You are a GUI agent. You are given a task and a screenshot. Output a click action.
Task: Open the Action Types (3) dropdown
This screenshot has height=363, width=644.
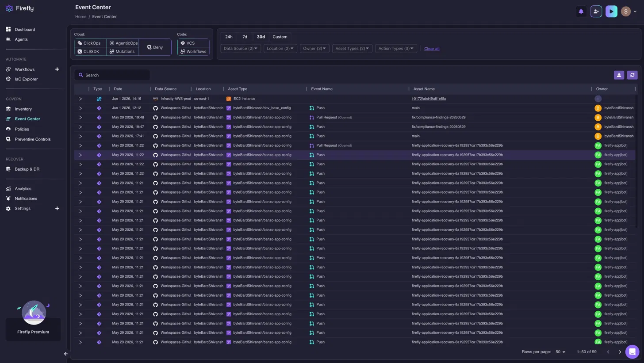pyautogui.click(x=396, y=49)
